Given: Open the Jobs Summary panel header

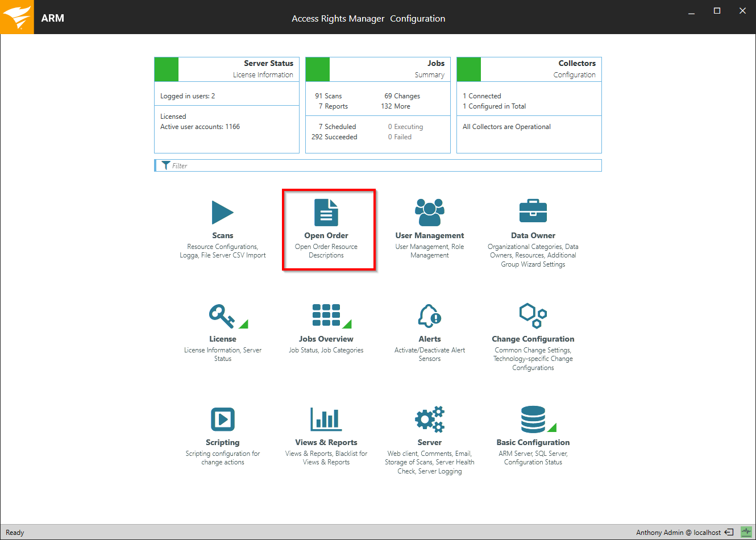Looking at the screenshot, I should pyautogui.click(x=378, y=69).
